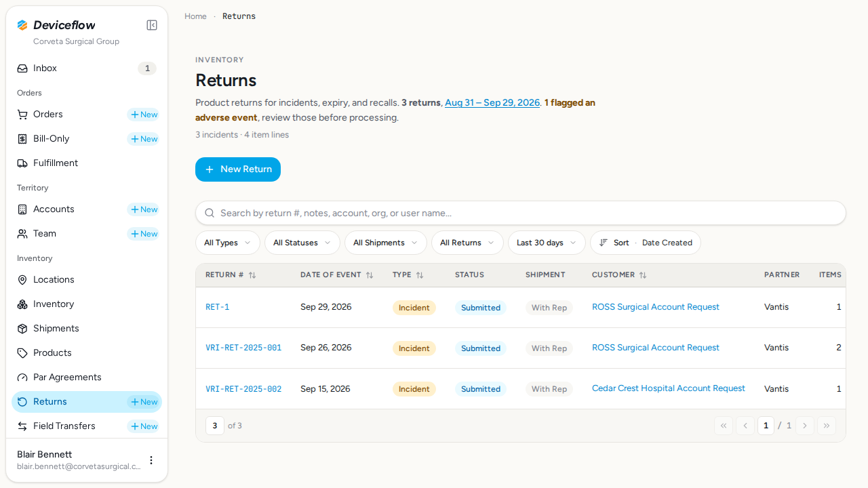Sort table by Return # column
Viewport: 868px width, 488px height.
[231, 275]
